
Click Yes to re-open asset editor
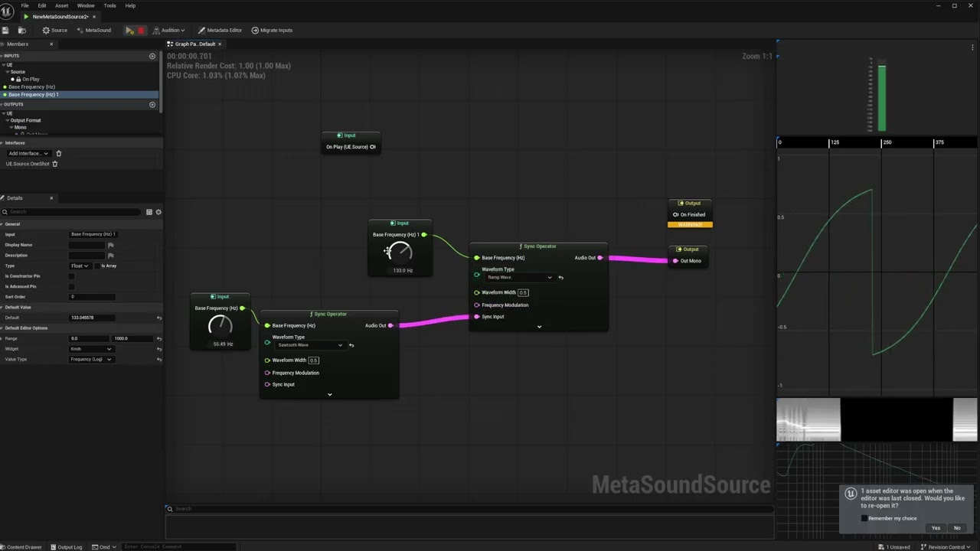tap(936, 528)
